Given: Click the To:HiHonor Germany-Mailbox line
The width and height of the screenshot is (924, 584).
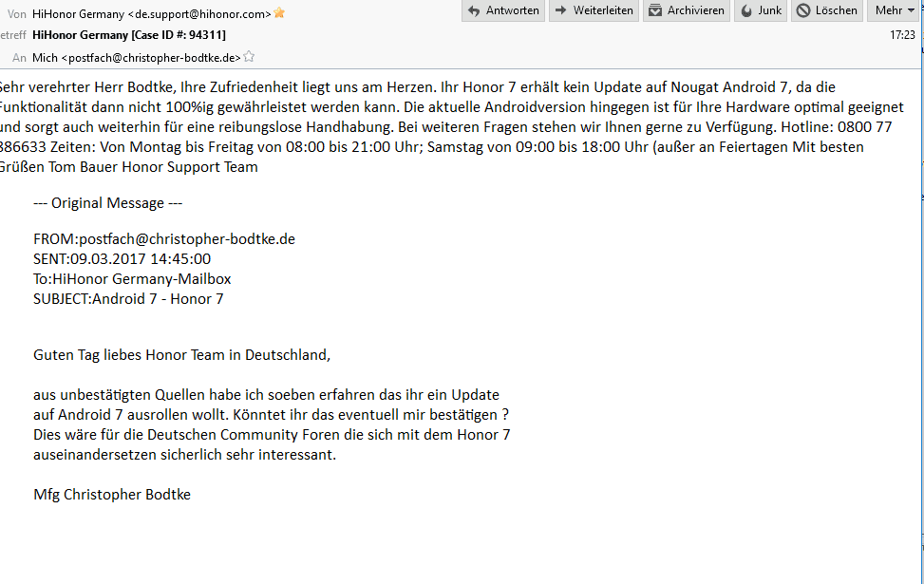Looking at the screenshot, I should tap(132, 279).
